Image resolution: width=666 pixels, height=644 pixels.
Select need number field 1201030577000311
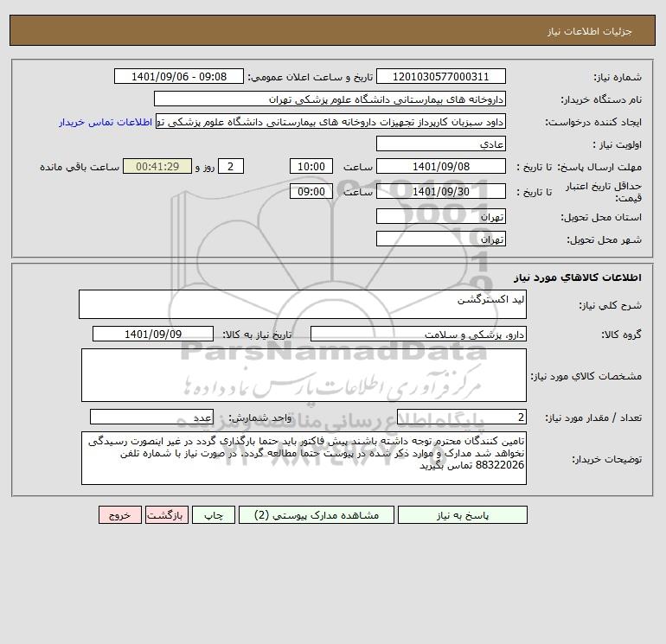pos(441,76)
